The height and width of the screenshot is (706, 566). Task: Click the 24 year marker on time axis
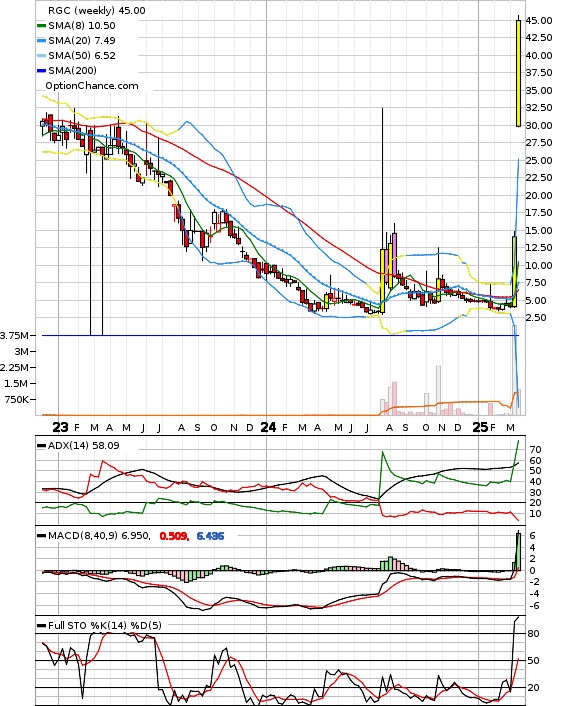pos(268,427)
